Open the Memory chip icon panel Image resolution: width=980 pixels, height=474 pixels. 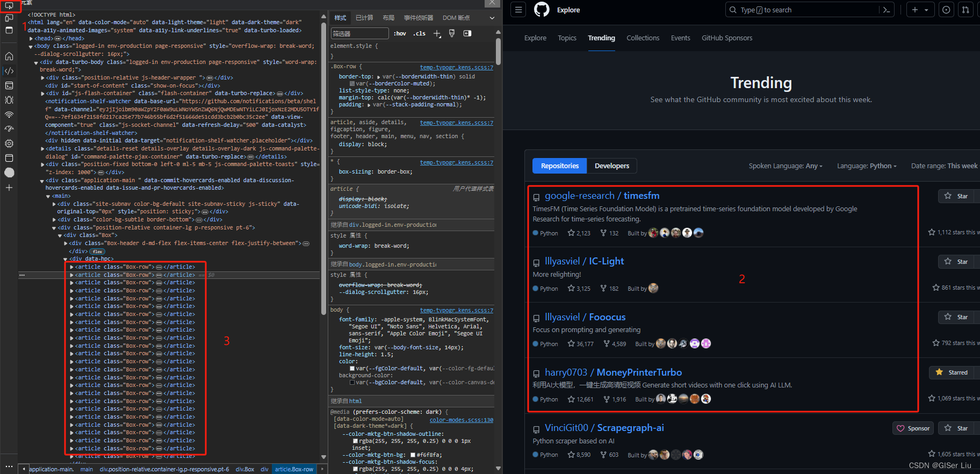(9, 143)
